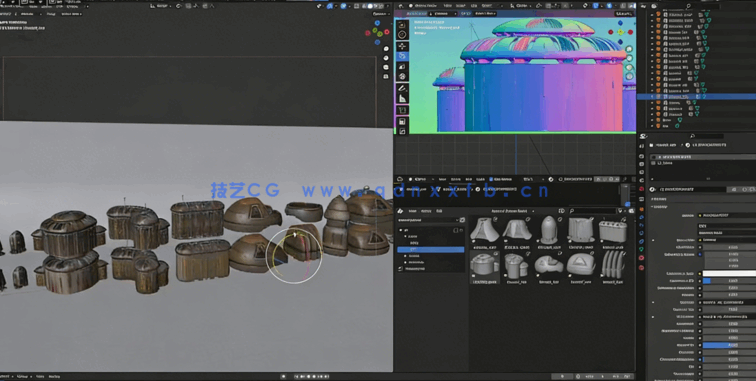Select the broken open dome asset thumbnail
This screenshot has height=381, width=756.
[x=549, y=267]
